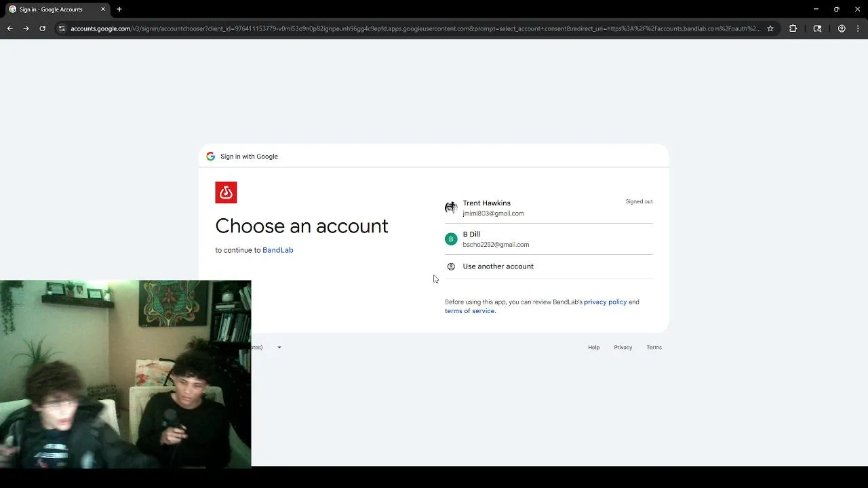Click the Sign in with Google text
Viewport: 868px width, 488px height.
coord(249,157)
